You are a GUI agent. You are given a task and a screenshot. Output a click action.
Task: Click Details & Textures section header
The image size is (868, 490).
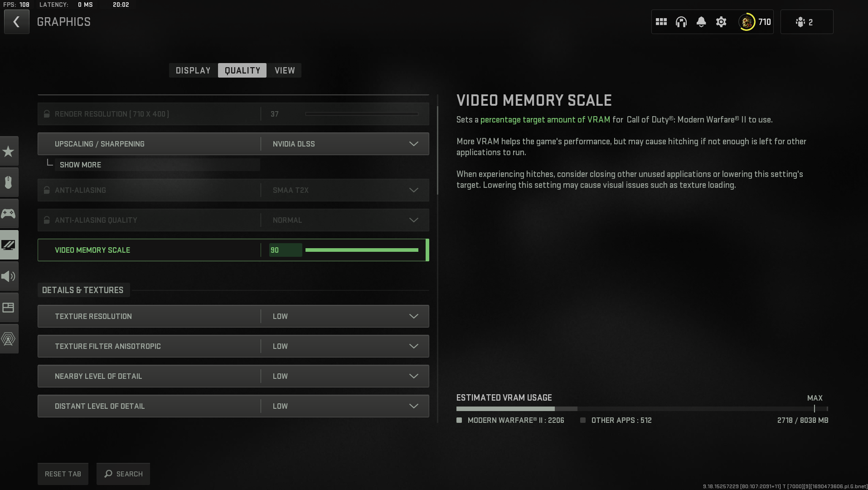coord(83,290)
